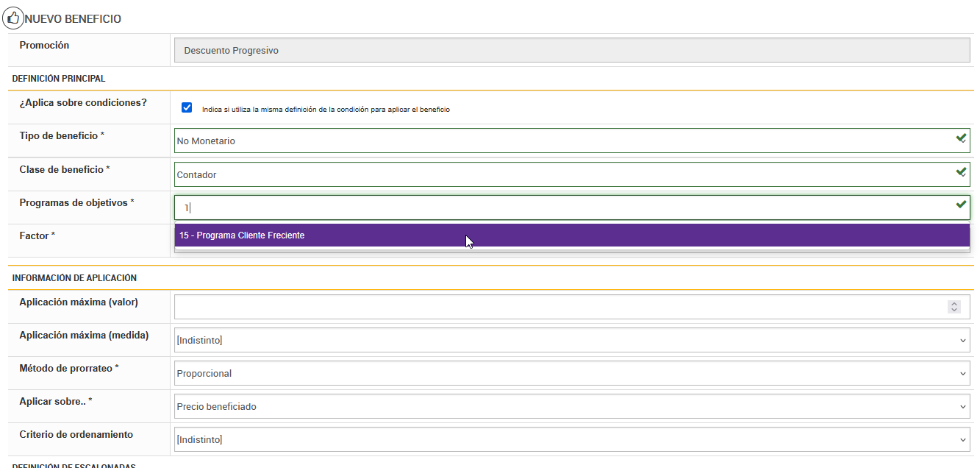Screen dimensions: 980x468
Task: Expand the Criterio de ordenamiento dropdown
Action: point(572,439)
